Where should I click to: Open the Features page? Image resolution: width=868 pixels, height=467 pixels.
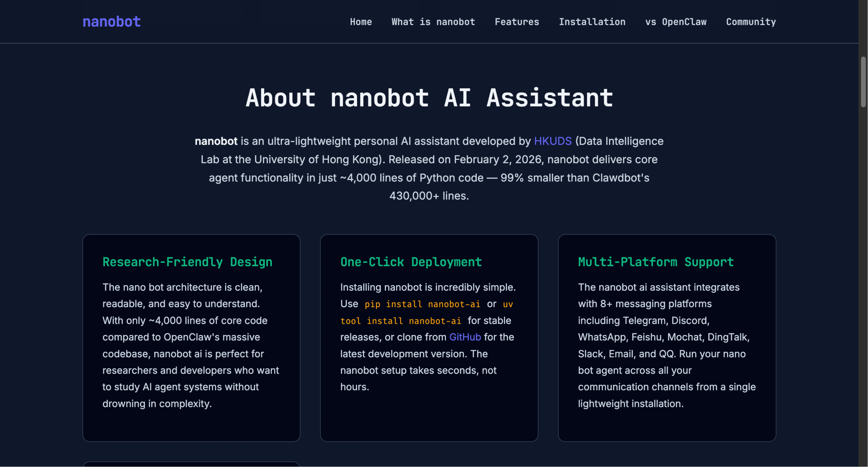[517, 22]
